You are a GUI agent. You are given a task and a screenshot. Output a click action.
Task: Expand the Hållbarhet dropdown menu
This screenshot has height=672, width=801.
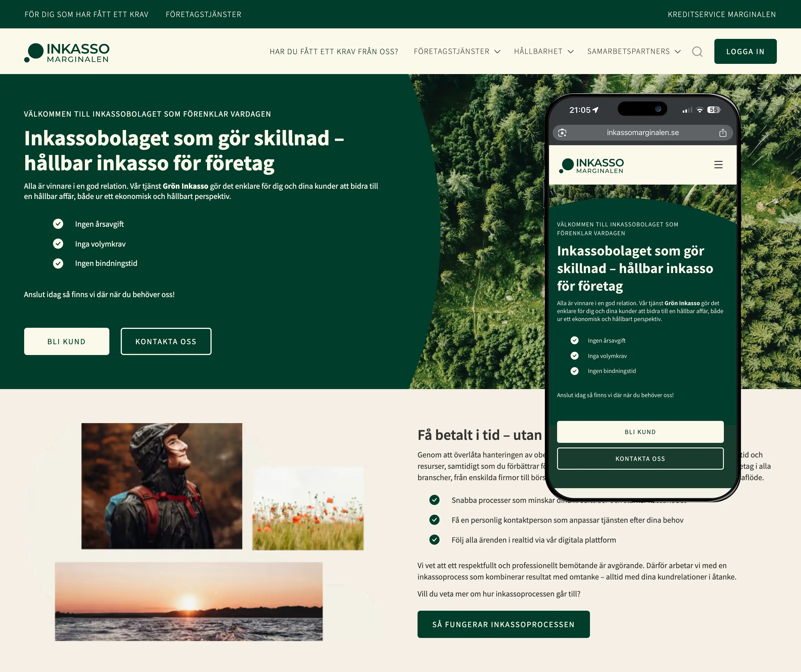pos(544,51)
